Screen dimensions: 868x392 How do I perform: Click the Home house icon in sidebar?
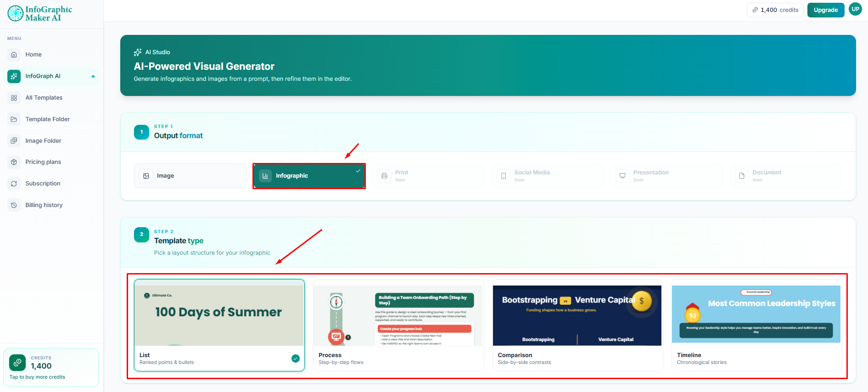click(14, 55)
